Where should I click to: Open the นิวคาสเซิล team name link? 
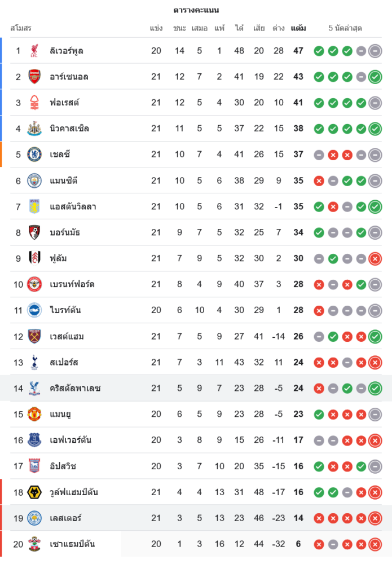click(69, 129)
